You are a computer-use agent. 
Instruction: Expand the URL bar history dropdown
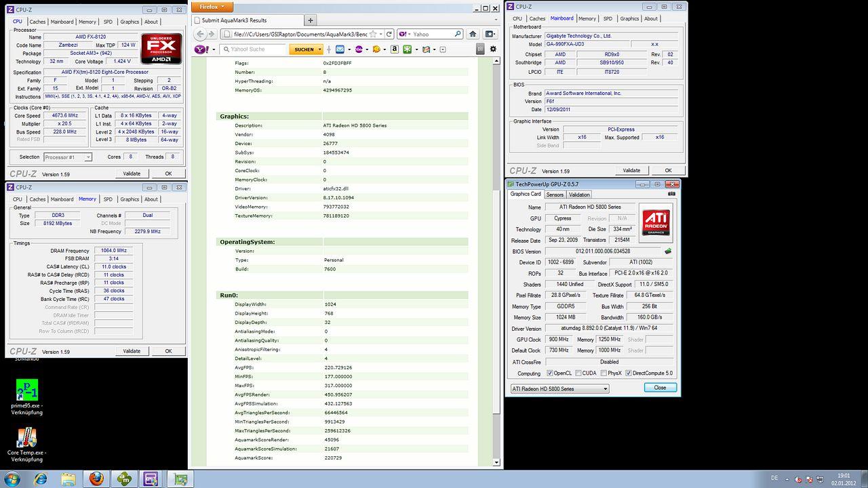click(x=381, y=34)
